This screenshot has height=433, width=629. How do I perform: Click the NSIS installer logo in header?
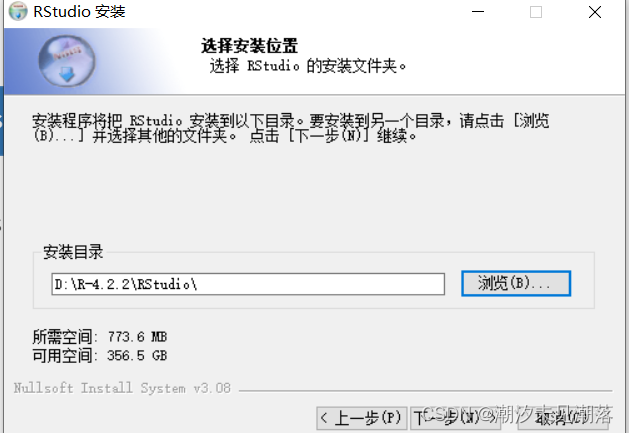[x=67, y=61]
